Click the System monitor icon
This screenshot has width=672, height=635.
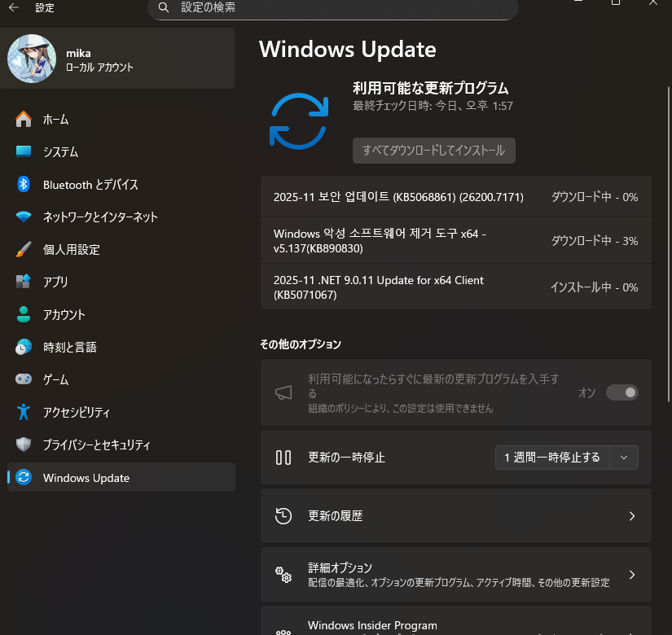[24, 151]
